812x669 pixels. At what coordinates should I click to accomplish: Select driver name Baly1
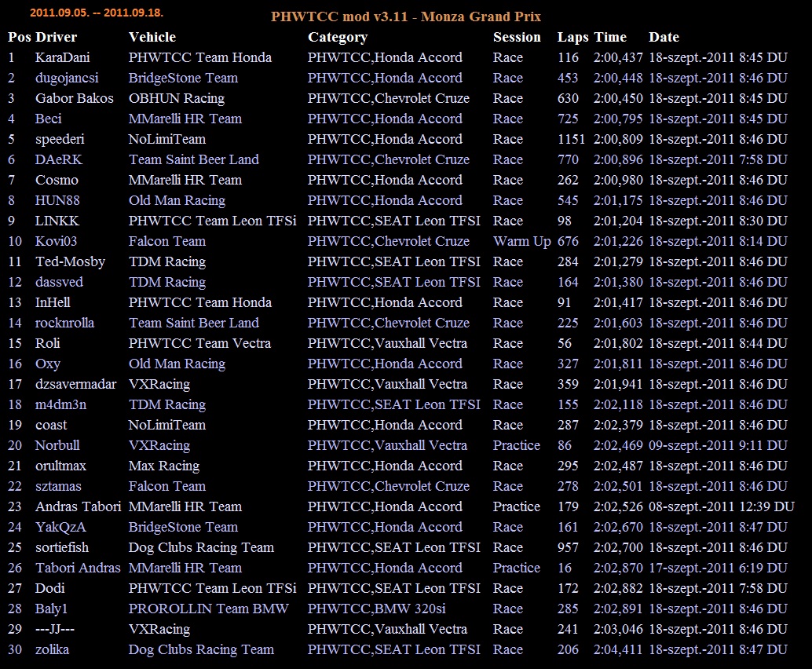pyautogui.click(x=51, y=609)
